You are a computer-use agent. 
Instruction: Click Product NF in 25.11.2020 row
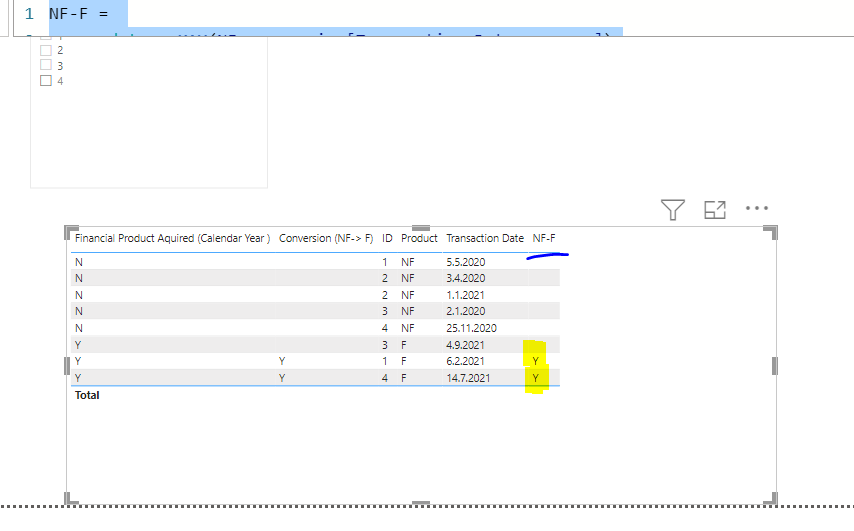click(x=407, y=328)
